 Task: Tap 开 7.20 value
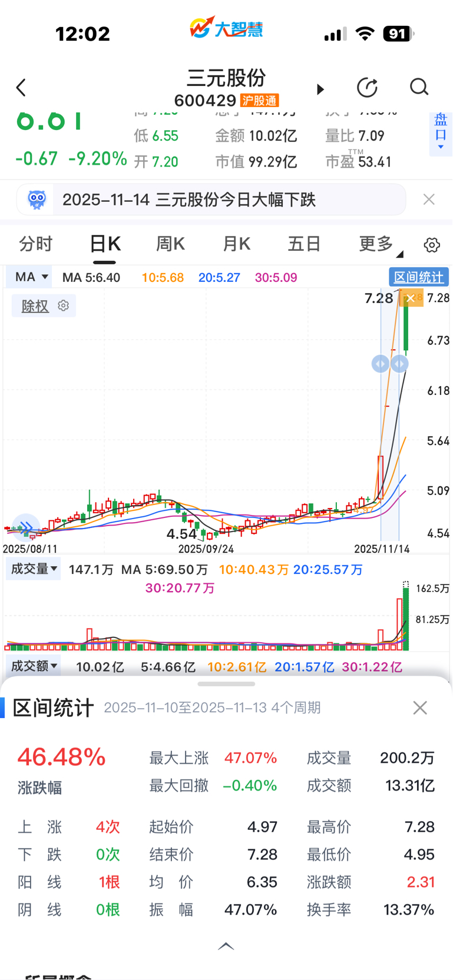tap(156, 162)
